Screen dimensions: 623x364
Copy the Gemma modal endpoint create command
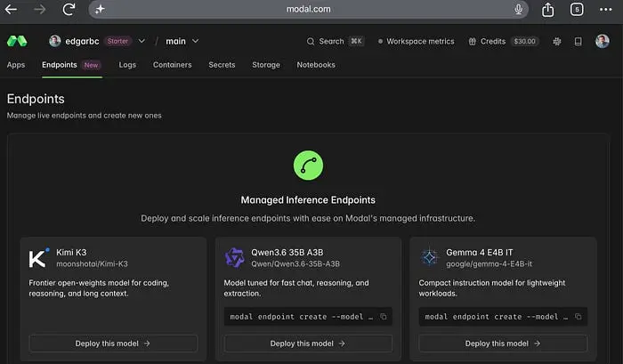click(x=578, y=317)
